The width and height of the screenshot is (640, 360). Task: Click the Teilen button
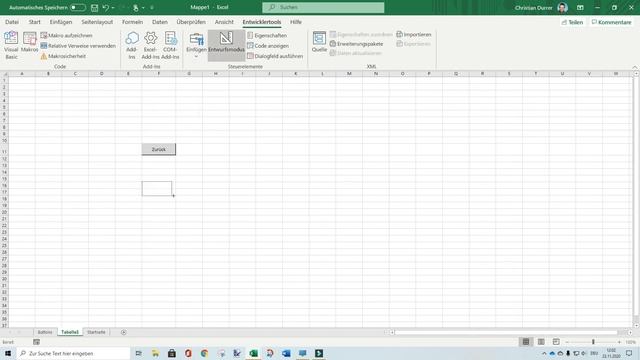pyautogui.click(x=572, y=22)
